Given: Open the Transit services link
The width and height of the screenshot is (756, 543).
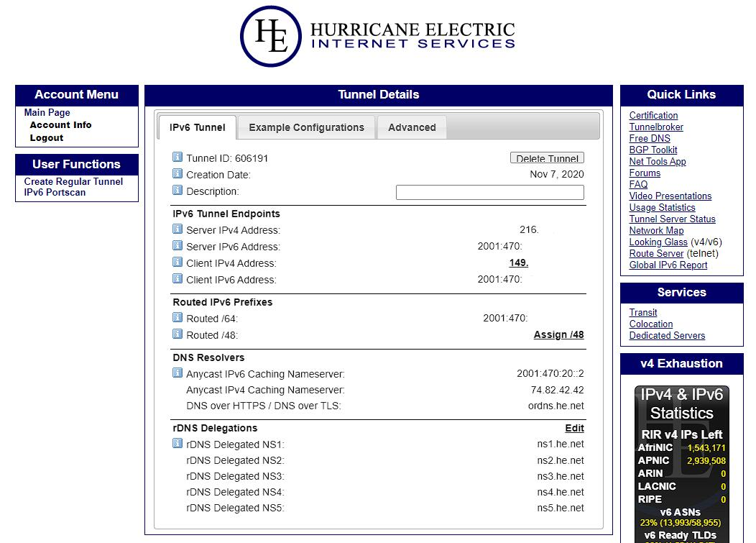Looking at the screenshot, I should coord(643,313).
